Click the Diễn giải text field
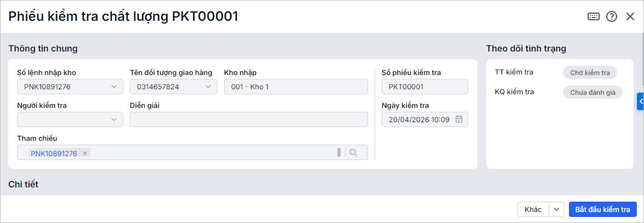Image resolution: width=644 pixels, height=223 pixels. (x=249, y=119)
